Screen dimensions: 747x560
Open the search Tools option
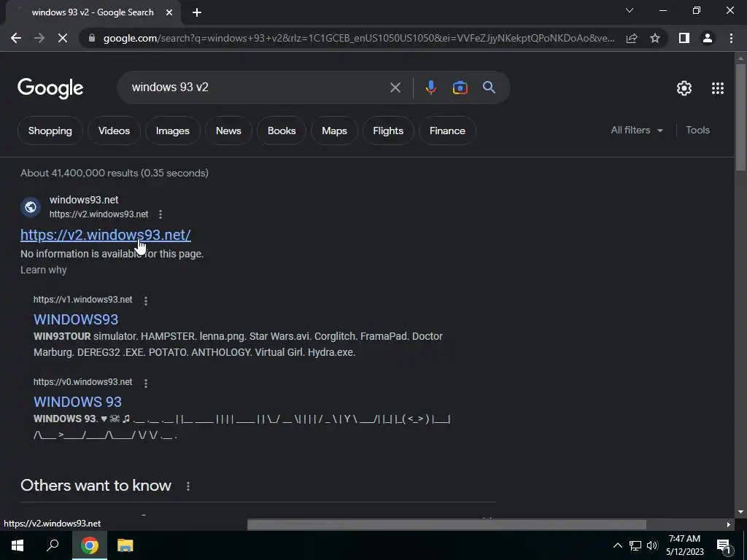click(x=698, y=130)
